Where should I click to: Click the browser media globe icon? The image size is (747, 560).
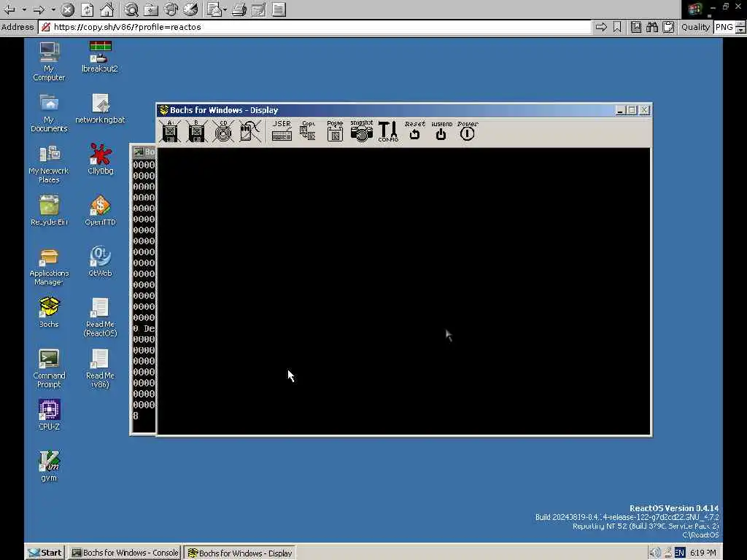click(x=171, y=9)
